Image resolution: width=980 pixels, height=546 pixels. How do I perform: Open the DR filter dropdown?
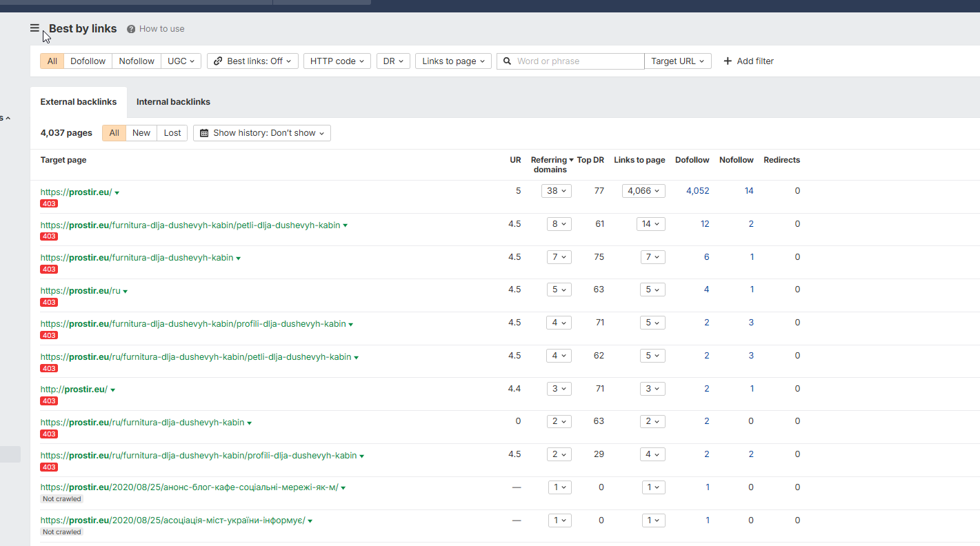(x=393, y=61)
